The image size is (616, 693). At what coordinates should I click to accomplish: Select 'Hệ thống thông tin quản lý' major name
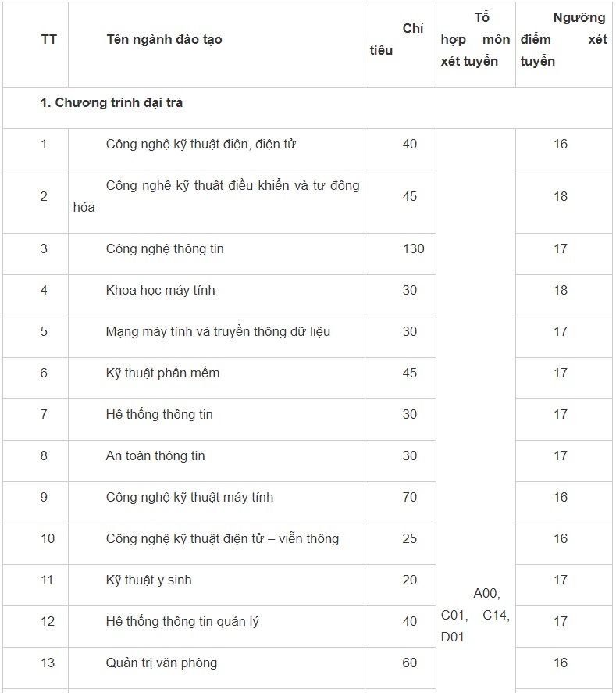click(182, 621)
